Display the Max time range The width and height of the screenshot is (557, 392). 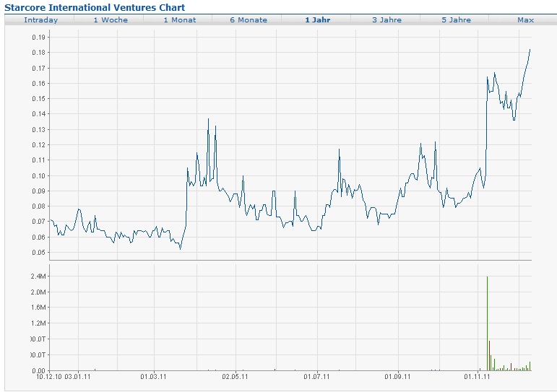[x=525, y=20]
